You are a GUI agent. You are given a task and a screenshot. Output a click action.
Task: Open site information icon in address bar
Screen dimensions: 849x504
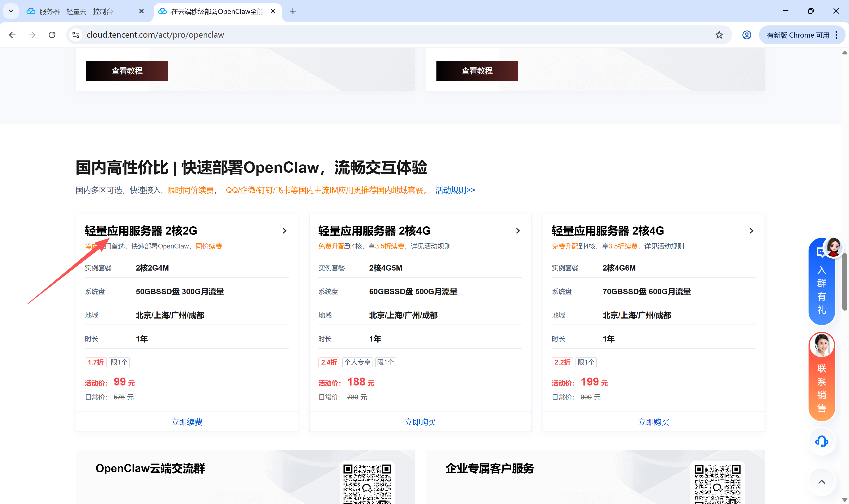tap(76, 35)
